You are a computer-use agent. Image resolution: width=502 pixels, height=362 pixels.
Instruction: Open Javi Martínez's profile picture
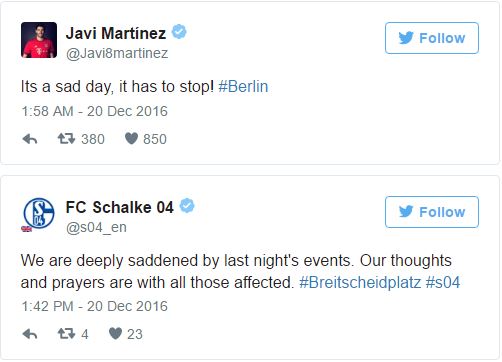tap(39, 40)
